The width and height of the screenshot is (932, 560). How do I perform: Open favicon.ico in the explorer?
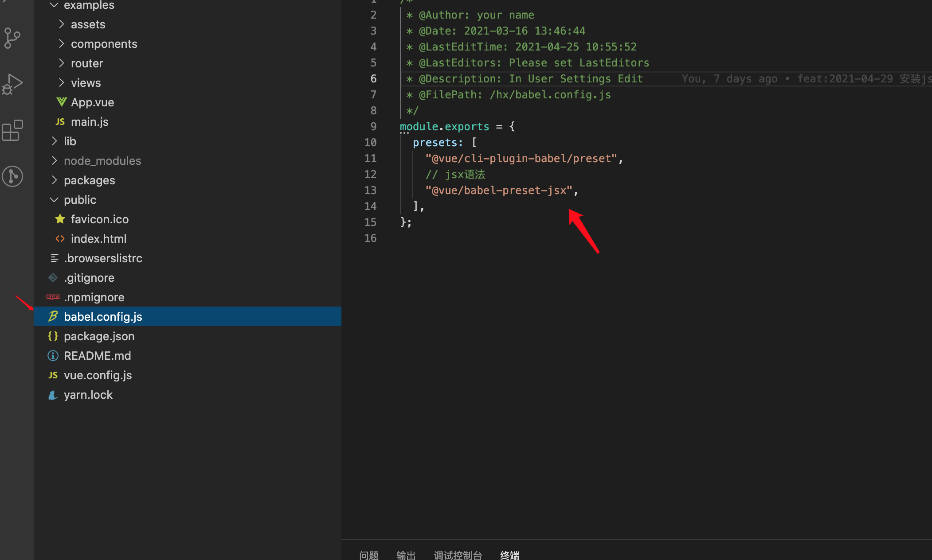[x=188, y=219]
